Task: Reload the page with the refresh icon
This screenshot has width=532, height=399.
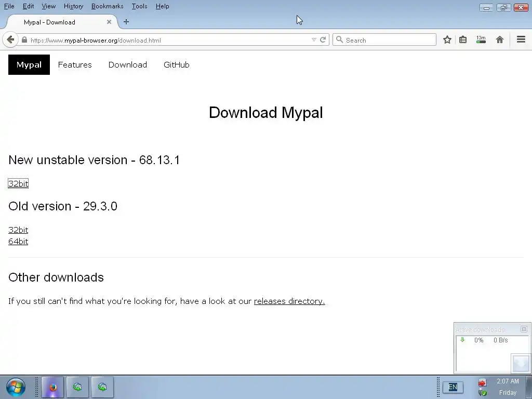Action: pyautogui.click(x=323, y=39)
